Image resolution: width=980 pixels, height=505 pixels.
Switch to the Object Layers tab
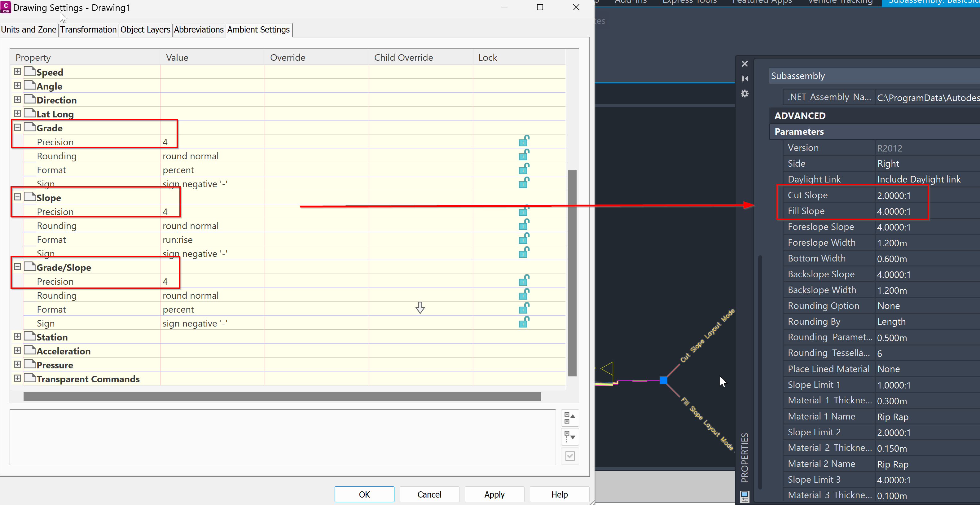tap(145, 30)
